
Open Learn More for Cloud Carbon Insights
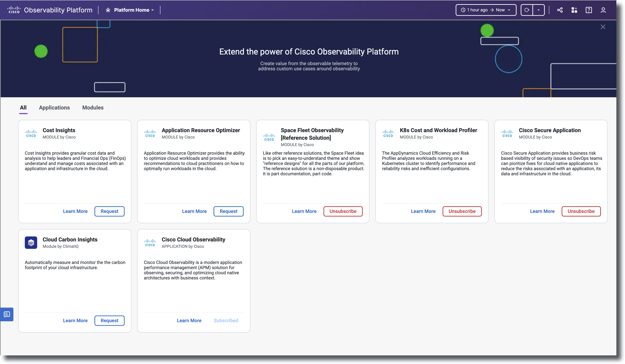click(x=75, y=321)
